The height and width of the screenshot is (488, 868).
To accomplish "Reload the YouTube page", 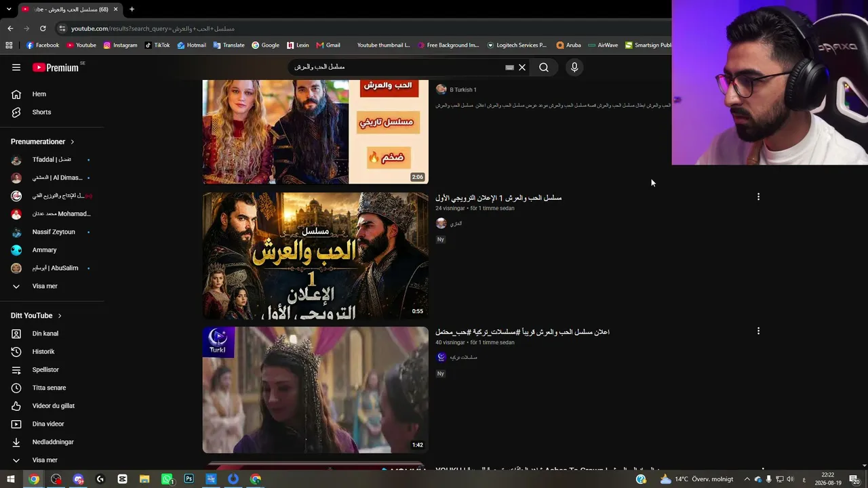I will pos(43,28).
